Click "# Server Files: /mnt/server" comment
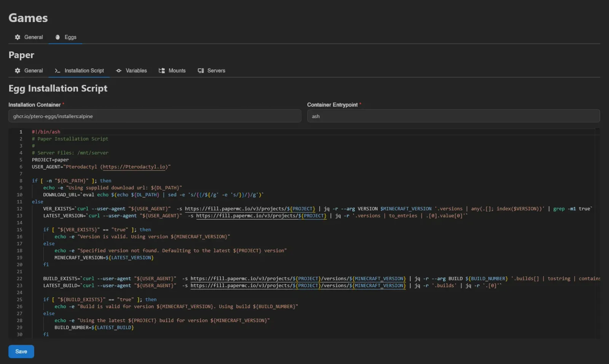 coord(70,153)
